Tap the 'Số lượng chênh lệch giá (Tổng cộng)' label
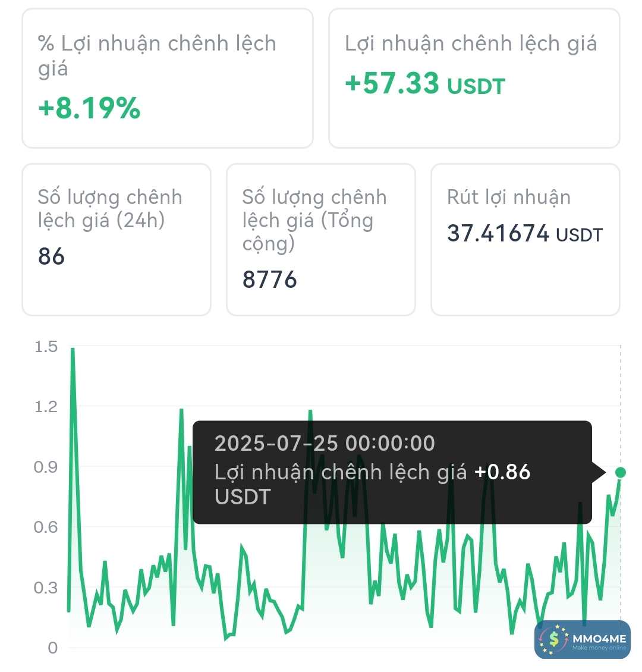The height and width of the screenshot is (672, 642). coord(314,219)
